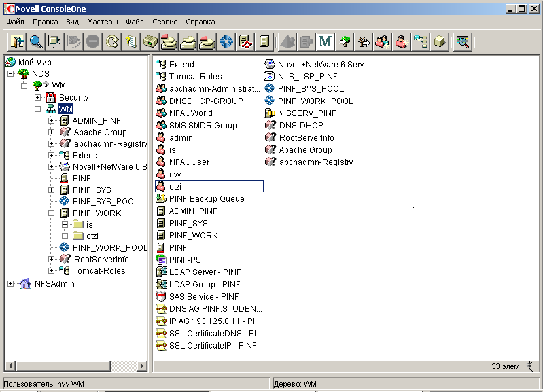Expand the otzi folder in tree
This screenshot has height=392, width=543.
[65, 236]
